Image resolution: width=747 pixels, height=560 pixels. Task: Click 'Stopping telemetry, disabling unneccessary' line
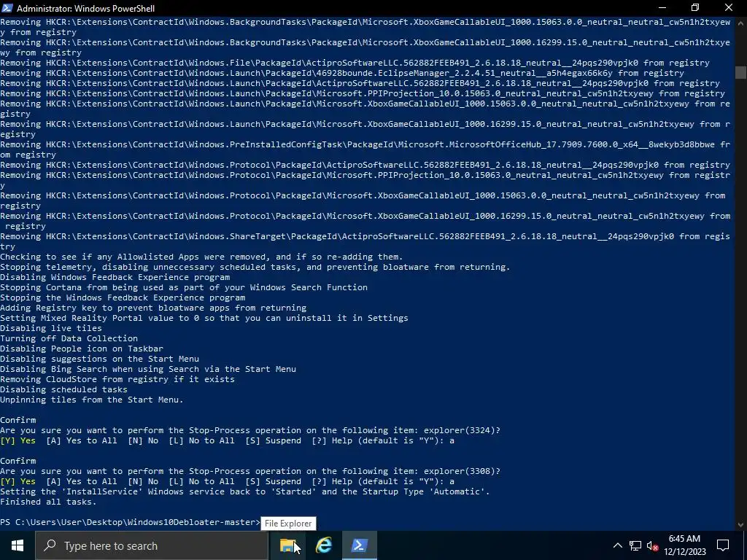[x=255, y=267]
